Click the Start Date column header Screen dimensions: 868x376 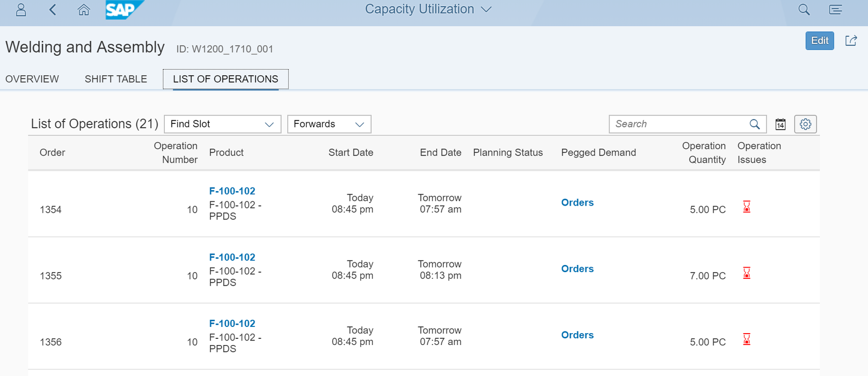click(351, 152)
